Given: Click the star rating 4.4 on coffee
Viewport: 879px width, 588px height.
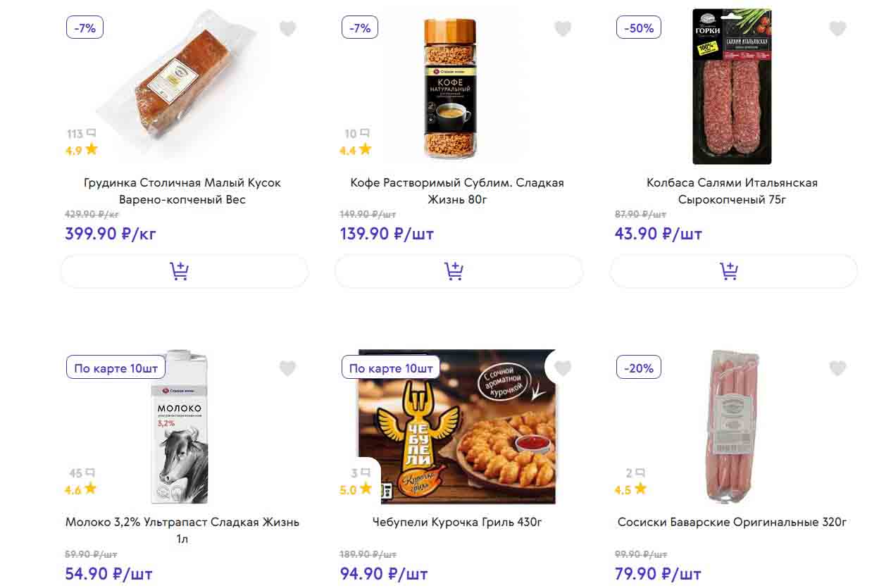Looking at the screenshot, I should pyautogui.click(x=356, y=150).
